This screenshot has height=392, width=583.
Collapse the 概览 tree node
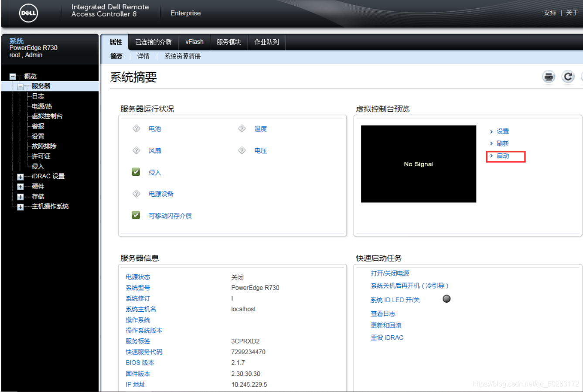pos(13,77)
